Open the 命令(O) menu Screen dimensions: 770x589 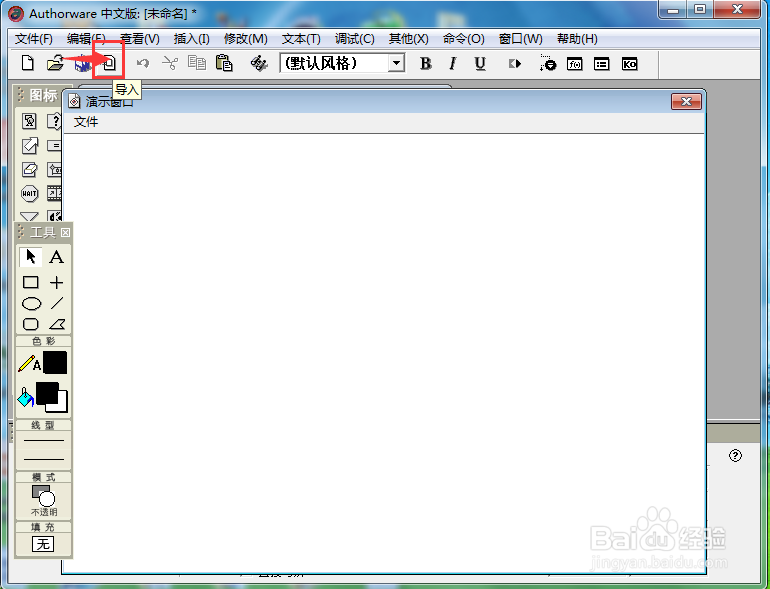point(464,39)
